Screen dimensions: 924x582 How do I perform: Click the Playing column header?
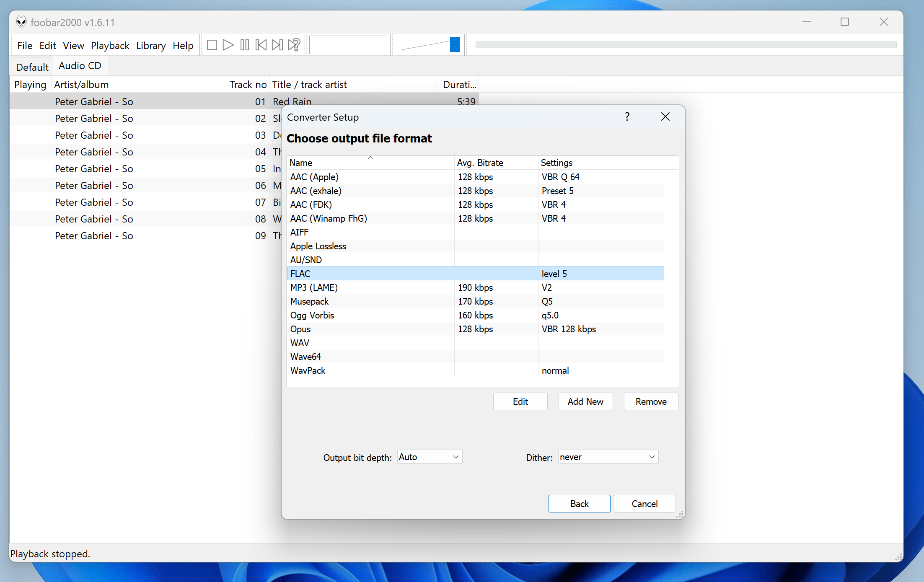click(30, 84)
